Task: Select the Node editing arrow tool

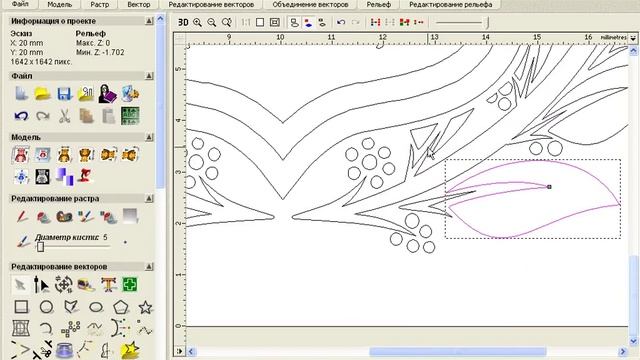Action: (x=42, y=284)
